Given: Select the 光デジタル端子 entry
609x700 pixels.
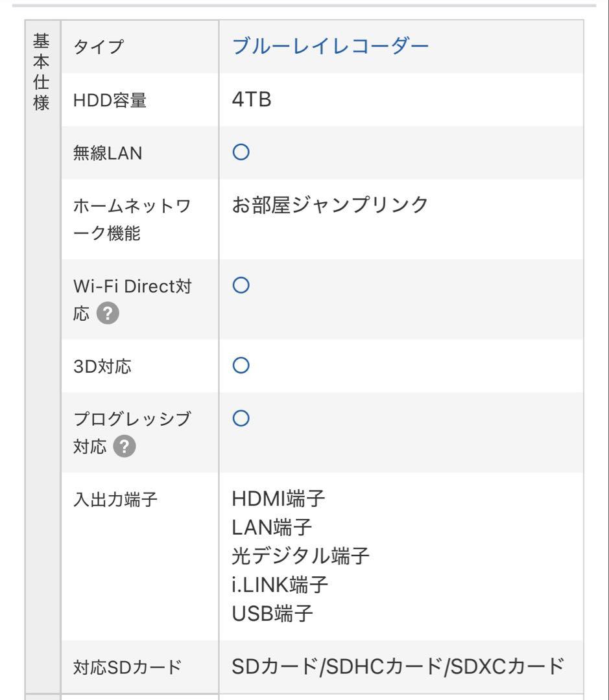Looking at the screenshot, I should click(x=300, y=555).
